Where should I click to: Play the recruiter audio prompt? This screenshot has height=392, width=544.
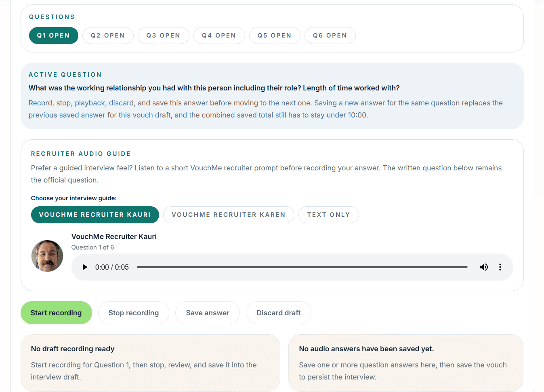coord(85,267)
